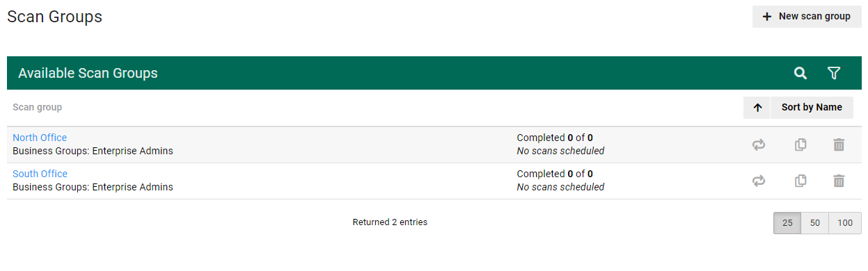Show 50 entries per page
The width and height of the screenshot is (868, 271).
point(815,223)
